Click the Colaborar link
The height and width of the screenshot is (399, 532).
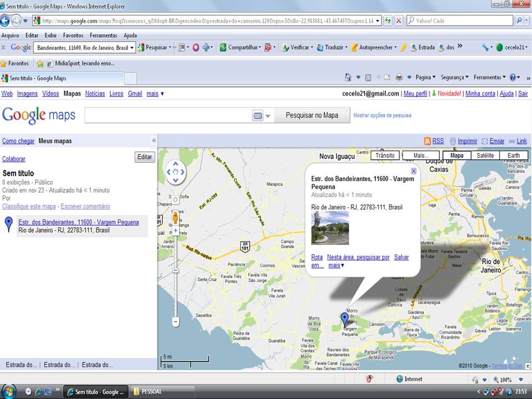pos(13,159)
